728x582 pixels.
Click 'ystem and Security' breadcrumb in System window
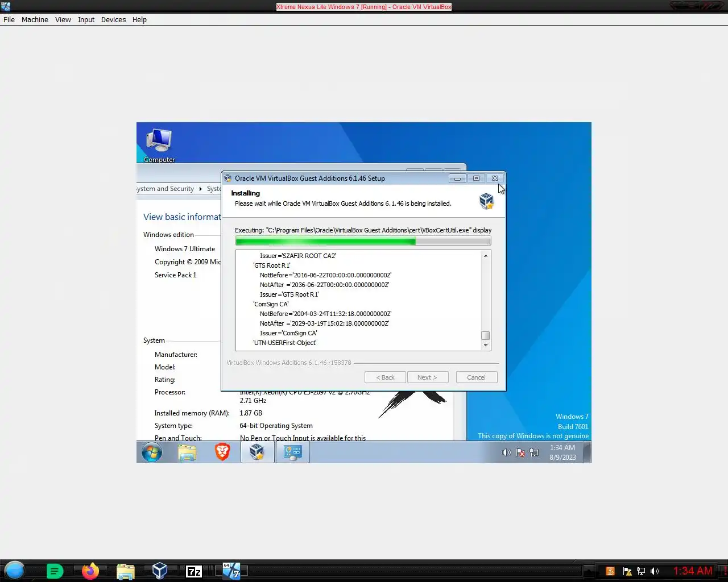[166, 189]
